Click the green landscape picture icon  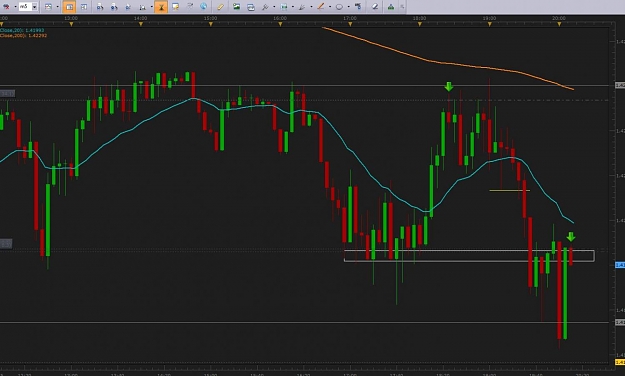[x=237, y=6]
